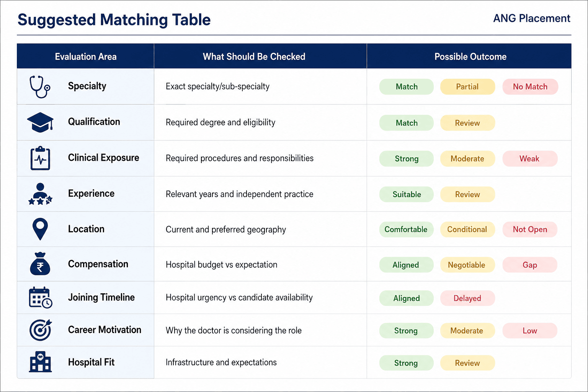Select the No Match outcome badge
The height and width of the screenshot is (392, 588).
pos(530,87)
